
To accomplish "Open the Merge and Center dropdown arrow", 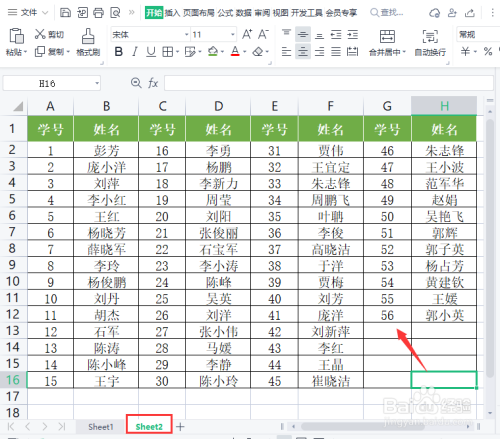I will click(404, 52).
